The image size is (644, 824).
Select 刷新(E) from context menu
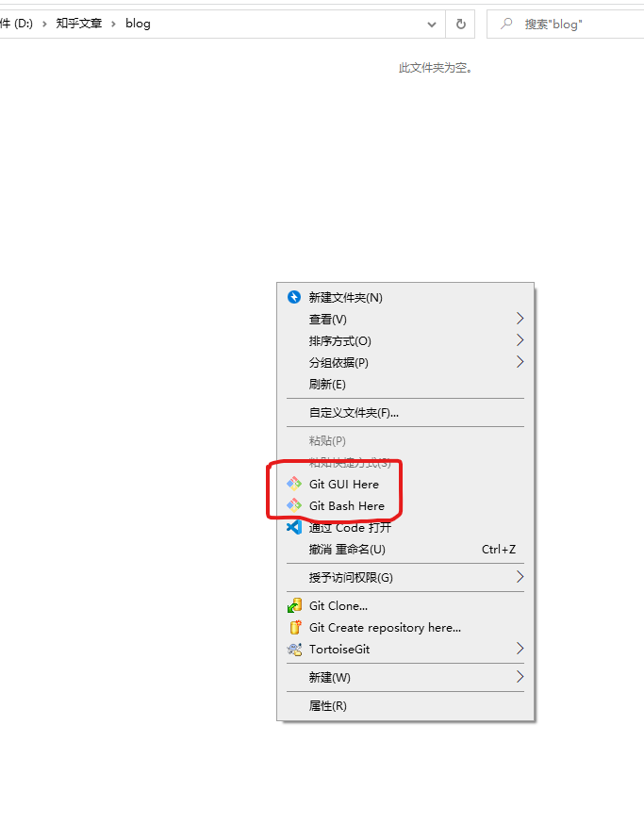click(x=405, y=384)
